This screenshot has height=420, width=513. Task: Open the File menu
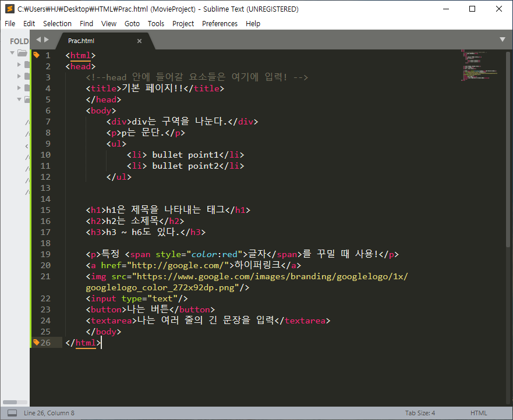[10, 23]
